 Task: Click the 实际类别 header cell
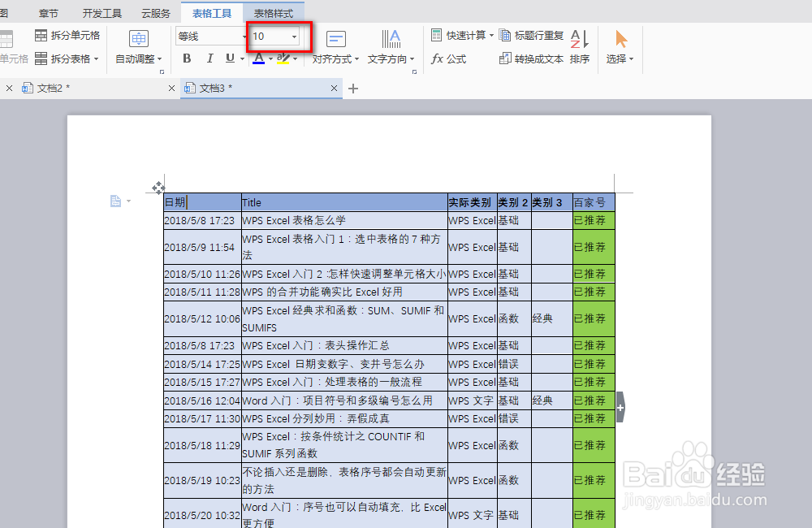coord(473,202)
